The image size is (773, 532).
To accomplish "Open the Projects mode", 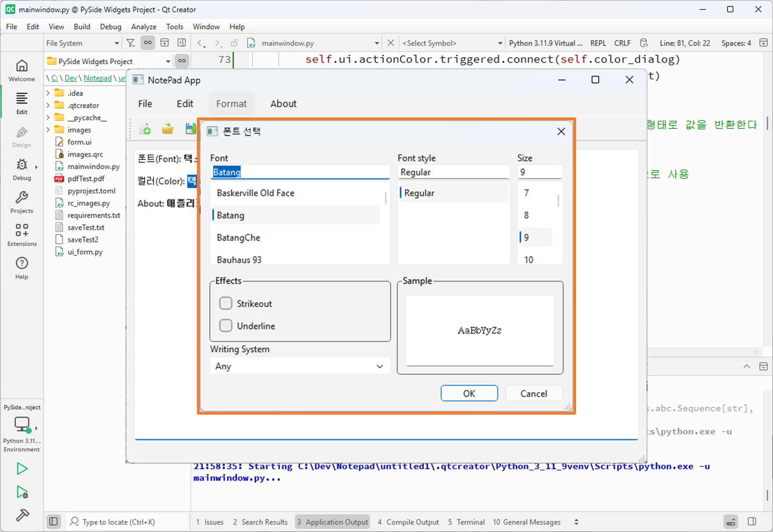I will [22, 202].
